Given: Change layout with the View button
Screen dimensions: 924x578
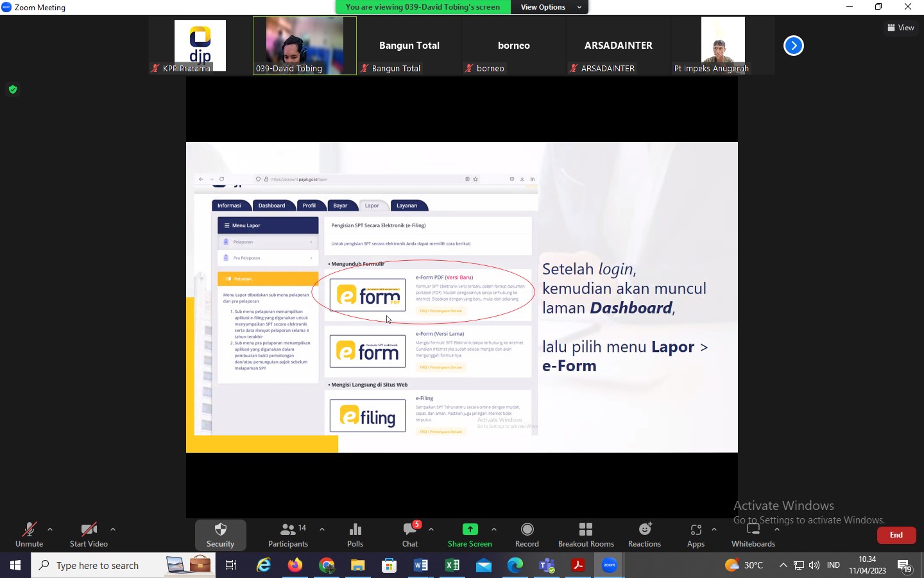Looking at the screenshot, I should [x=901, y=28].
